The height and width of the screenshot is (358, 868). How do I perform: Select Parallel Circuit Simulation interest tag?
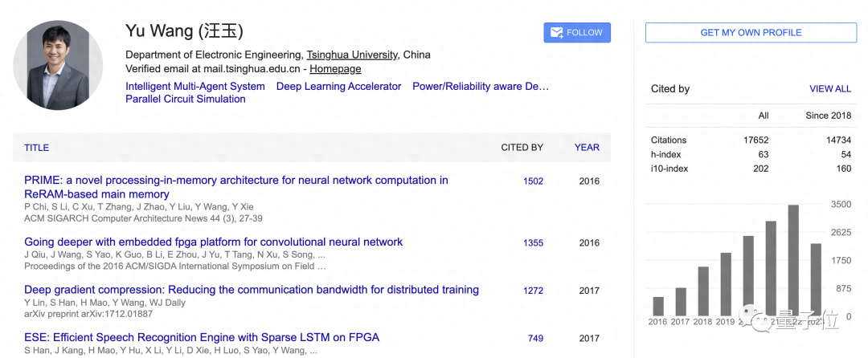(186, 100)
